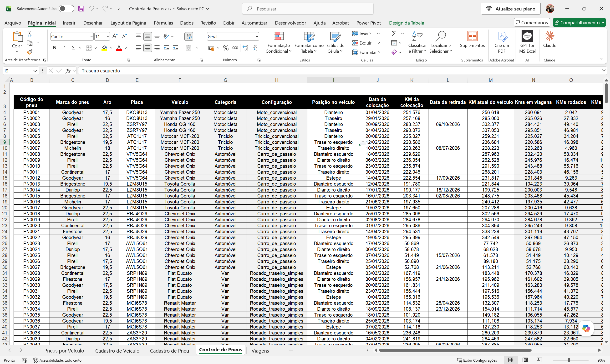Click the Cut scissors icon

pyautogui.click(x=30, y=34)
